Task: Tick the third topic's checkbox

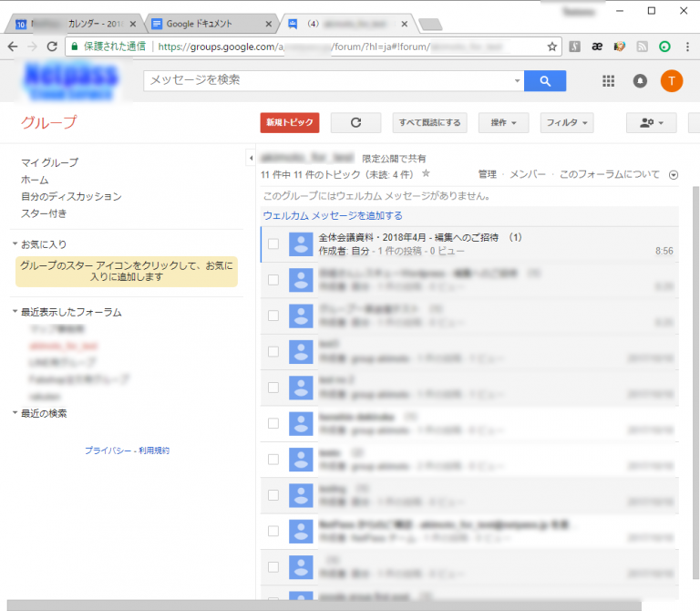Action: pos(273,316)
